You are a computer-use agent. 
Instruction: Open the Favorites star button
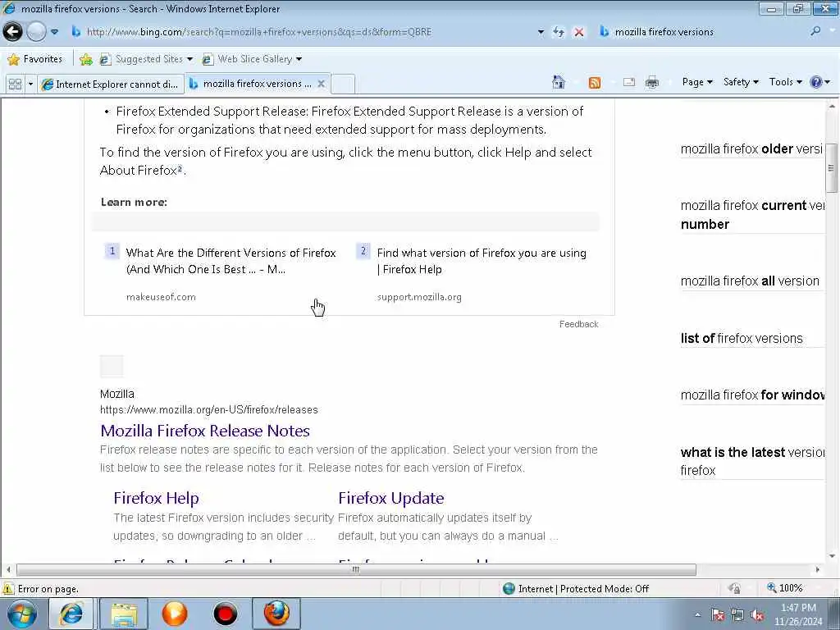(35, 59)
